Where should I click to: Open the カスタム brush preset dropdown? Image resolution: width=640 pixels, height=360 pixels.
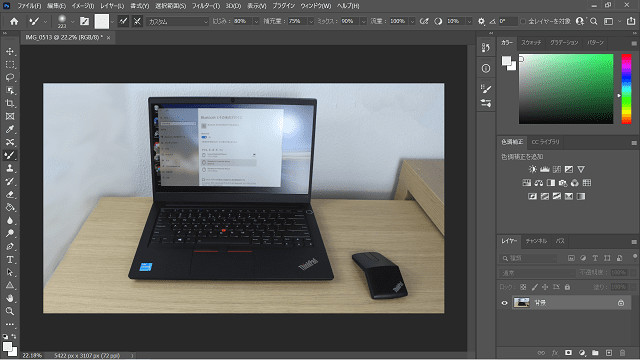178,21
